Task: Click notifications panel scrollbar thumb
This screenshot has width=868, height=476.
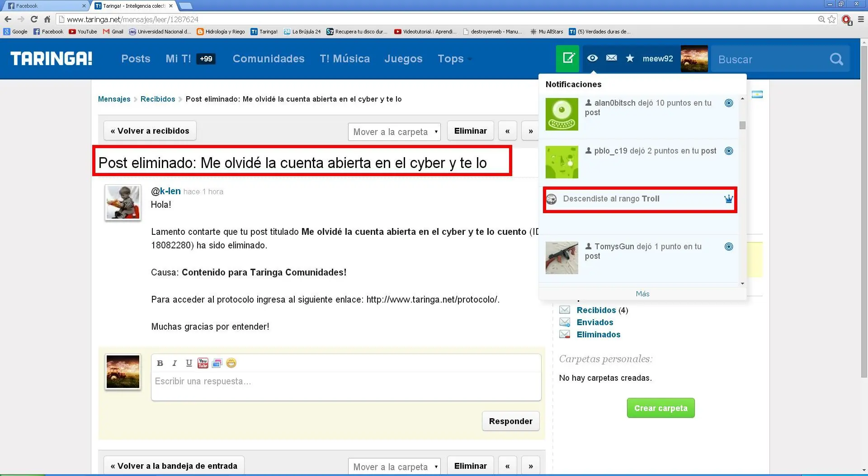Action: click(x=742, y=125)
